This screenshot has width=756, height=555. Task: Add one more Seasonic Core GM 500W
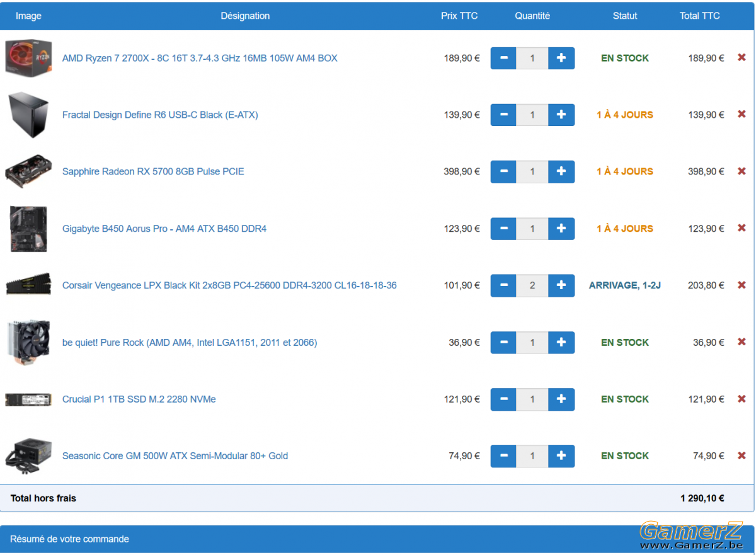(561, 455)
